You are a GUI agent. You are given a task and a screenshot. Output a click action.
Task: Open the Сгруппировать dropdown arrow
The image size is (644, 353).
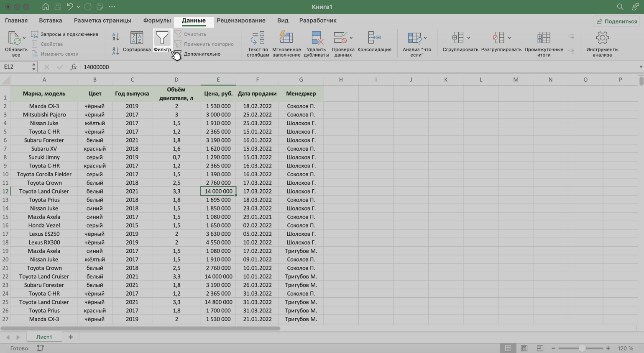(x=468, y=38)
